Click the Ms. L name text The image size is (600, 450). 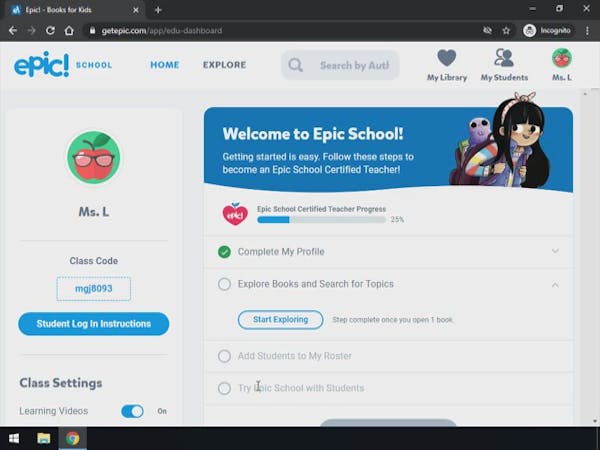[x=94, y=212]
